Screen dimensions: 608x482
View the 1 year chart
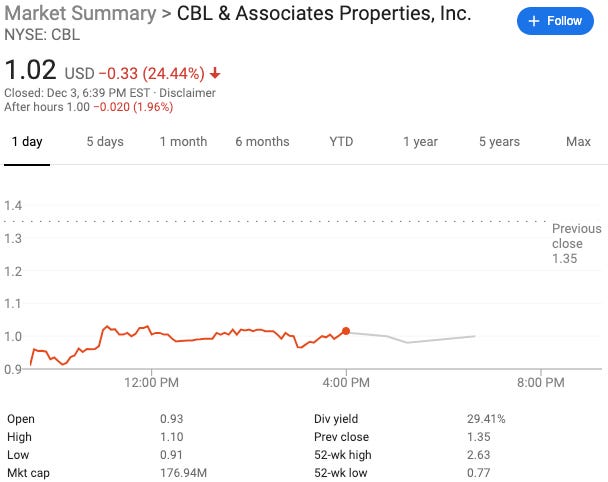coord(420,142)
